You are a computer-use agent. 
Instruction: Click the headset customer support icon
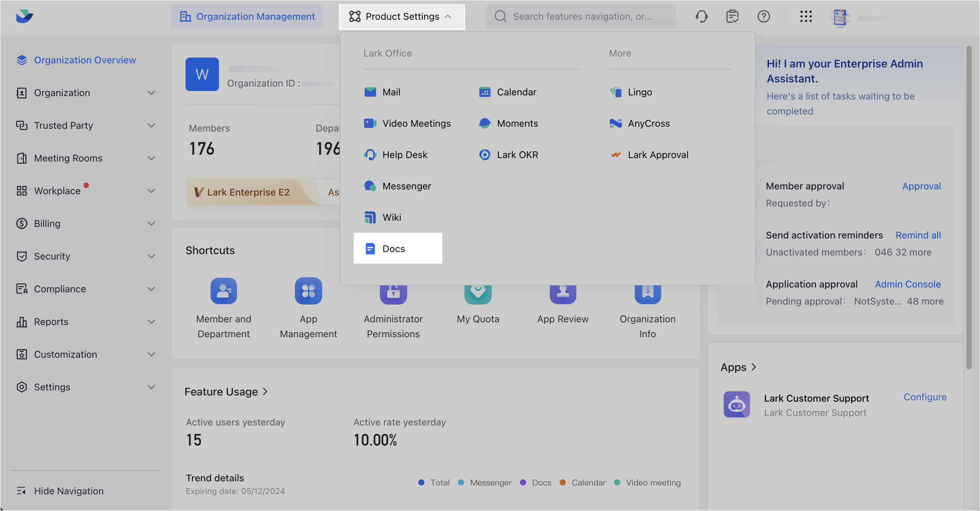tap(701, 16)
